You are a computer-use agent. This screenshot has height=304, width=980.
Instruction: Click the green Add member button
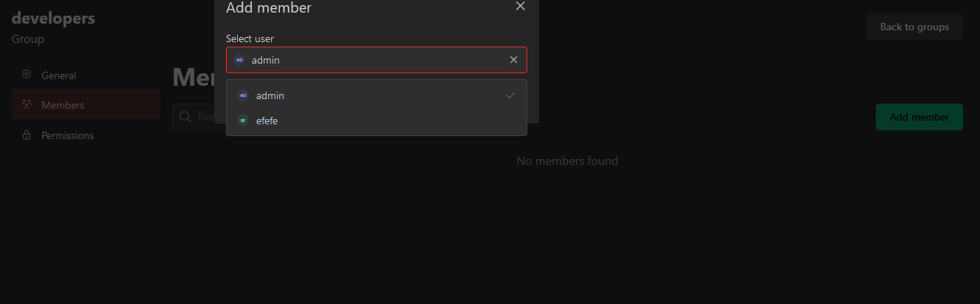[919, 117]
